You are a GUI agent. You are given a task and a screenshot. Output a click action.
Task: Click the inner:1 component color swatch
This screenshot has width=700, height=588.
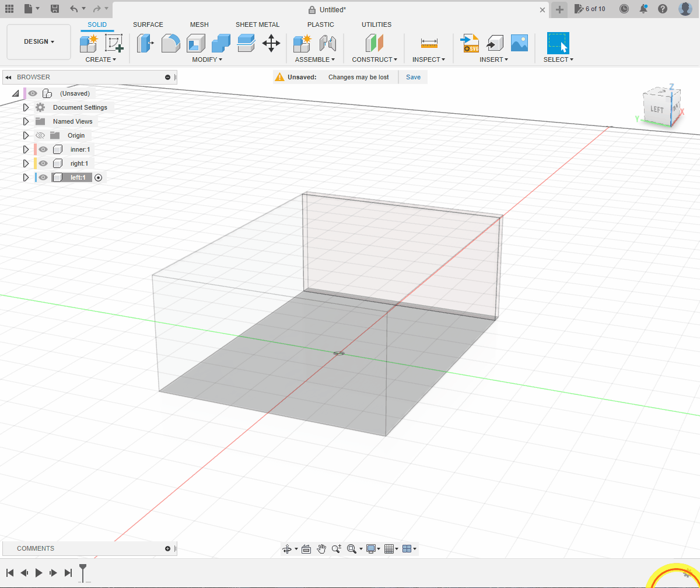tap(36, 149)
